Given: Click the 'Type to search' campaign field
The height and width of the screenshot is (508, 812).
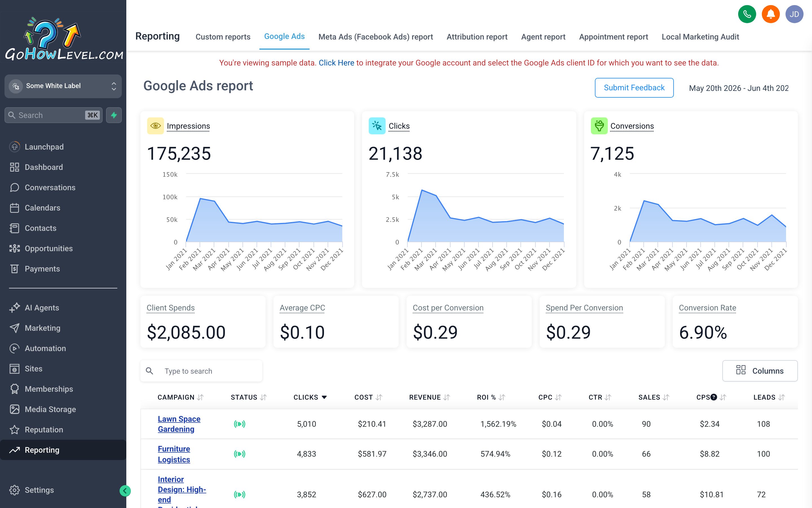Looking at the screenshot, I should pyautogui.click(x=201, y=371).
